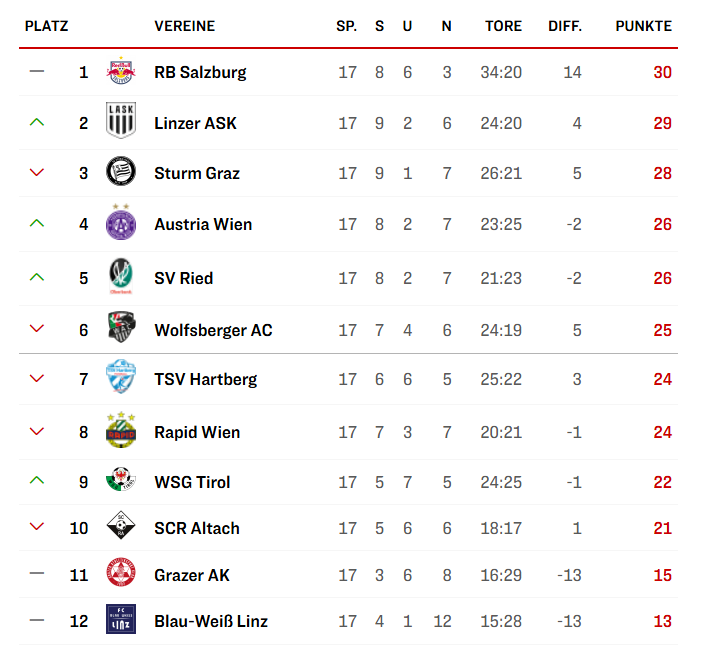Click the Austria Wien purple crest
This screenshot has width=707, height=663.
[x=121, y=223]
